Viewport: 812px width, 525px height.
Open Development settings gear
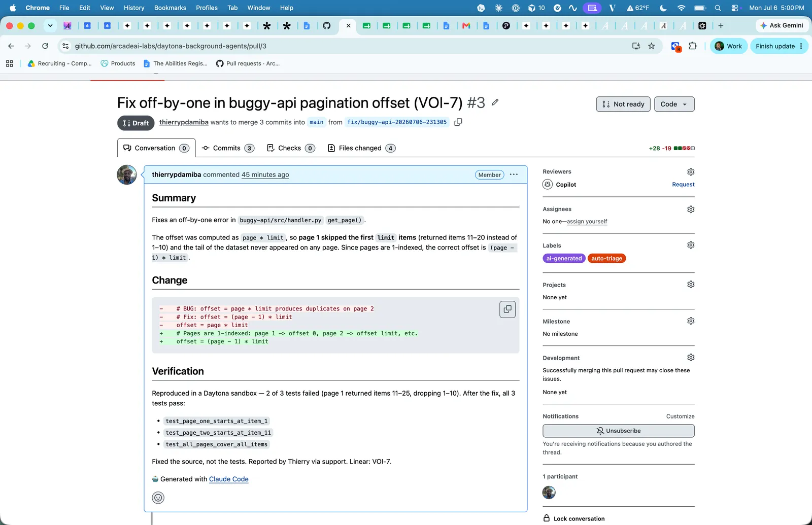[x=691, y=358]
